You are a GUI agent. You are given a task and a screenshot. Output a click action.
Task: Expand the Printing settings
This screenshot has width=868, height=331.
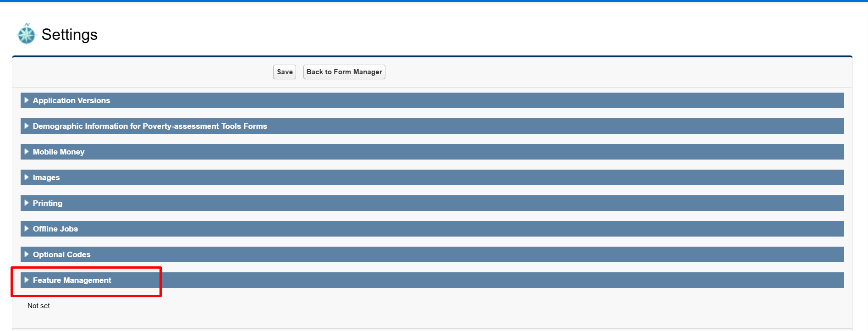pyautogui.click(x=47, y=203)
